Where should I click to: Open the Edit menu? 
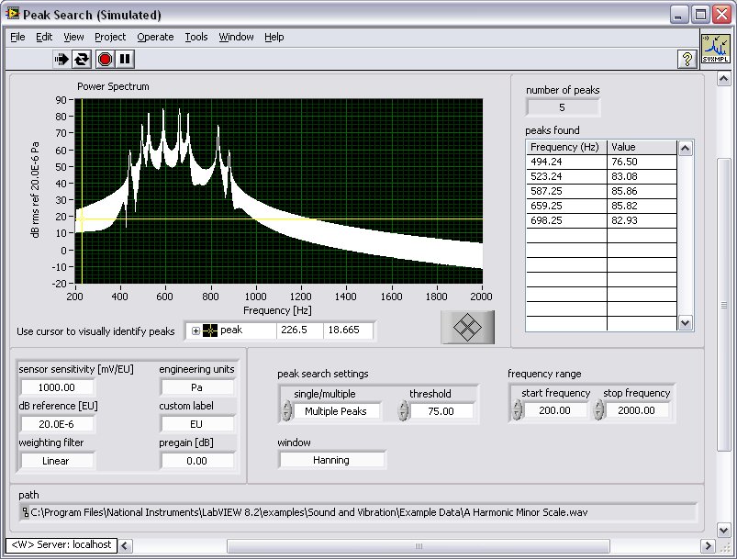pos(44,37)
